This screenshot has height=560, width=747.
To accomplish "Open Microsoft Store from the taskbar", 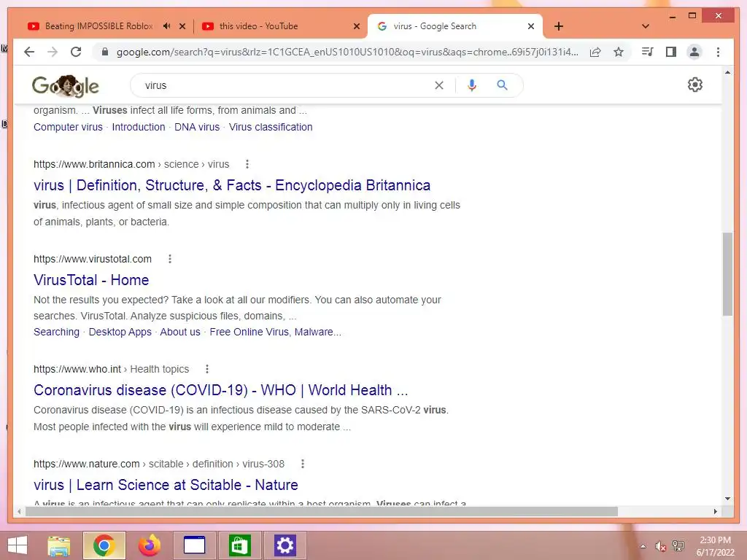I will 239,545.
